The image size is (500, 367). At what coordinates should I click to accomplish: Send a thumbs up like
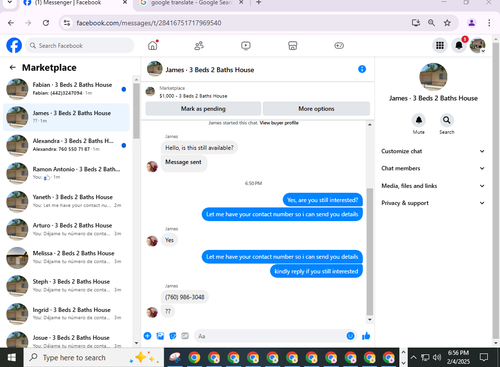(366, 336)
